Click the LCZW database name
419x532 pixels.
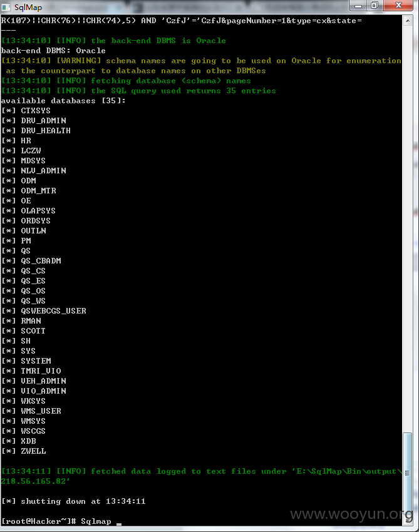click(31, 151)
